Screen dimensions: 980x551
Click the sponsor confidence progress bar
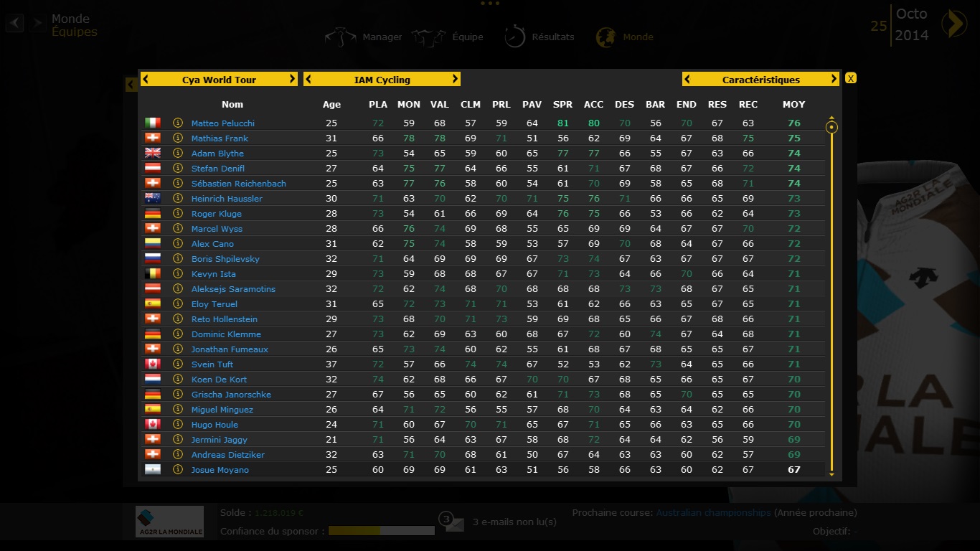(381, 531)
